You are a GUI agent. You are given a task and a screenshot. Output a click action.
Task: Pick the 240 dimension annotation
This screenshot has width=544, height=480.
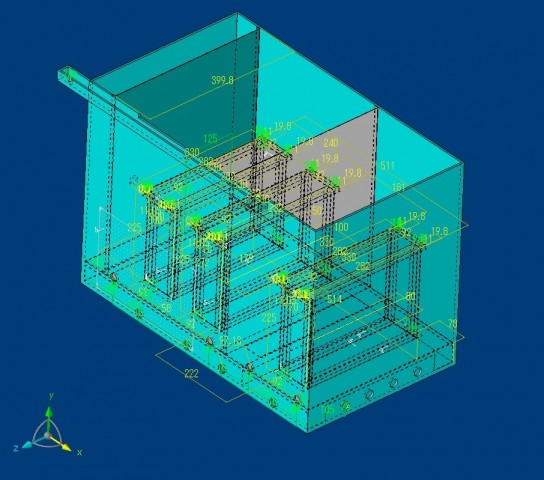(330, 143)
